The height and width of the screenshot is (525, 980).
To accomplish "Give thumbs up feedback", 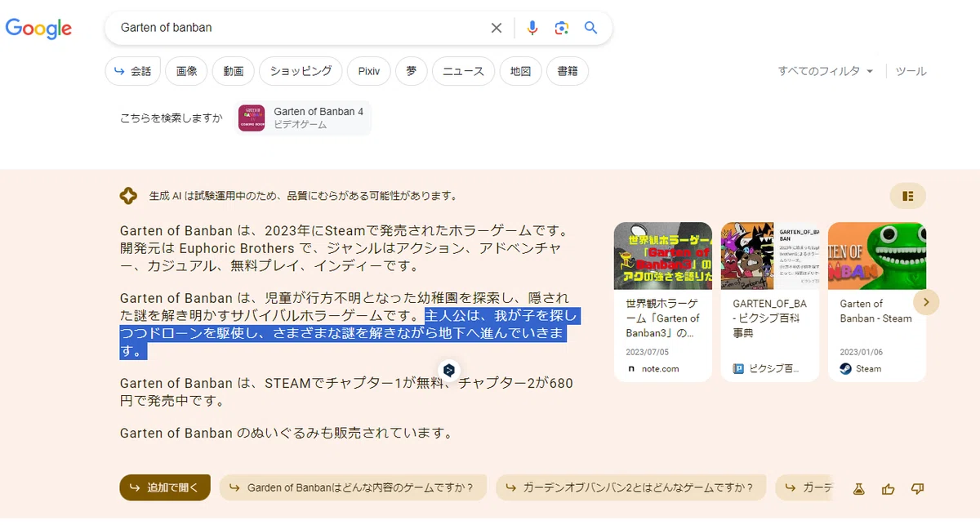I will 889,489.
